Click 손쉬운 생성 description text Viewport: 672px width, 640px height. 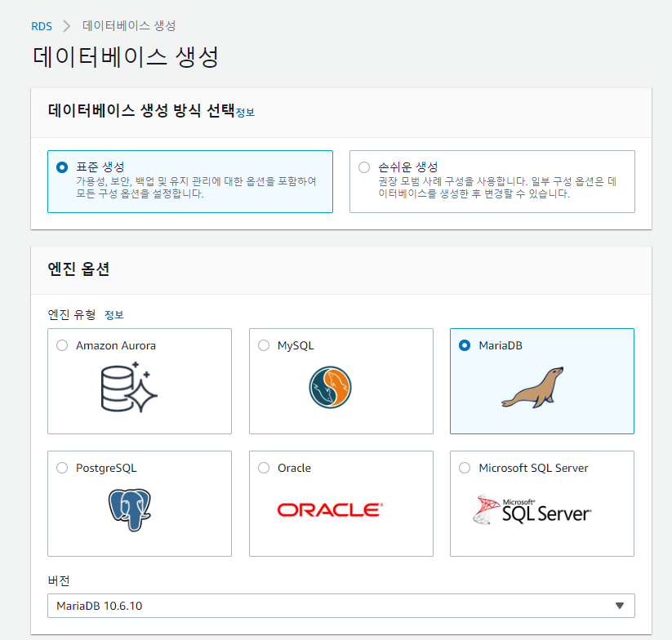coord(497,188)
